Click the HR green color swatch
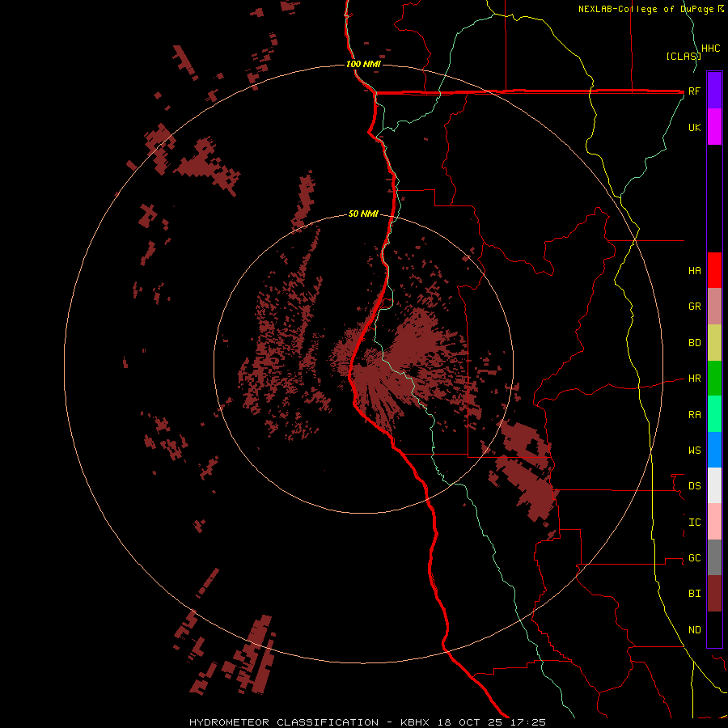This screenshot has height=728, width=728. [x=714, y=379]
